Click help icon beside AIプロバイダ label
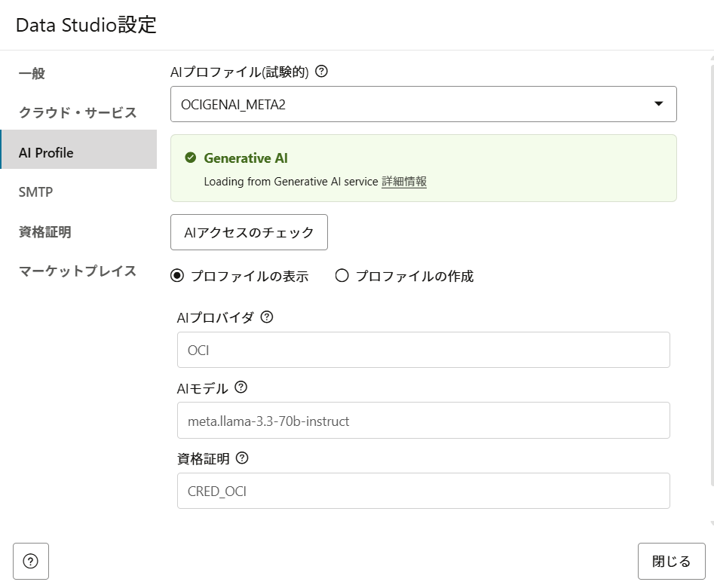The width and height of the screenshot is (714, 588). (x=267, y=317)
